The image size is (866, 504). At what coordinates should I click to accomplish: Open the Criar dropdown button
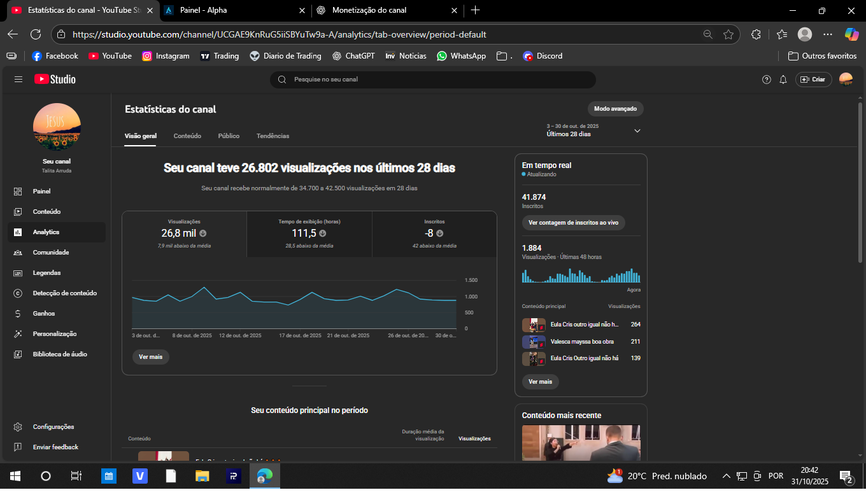click(x=813, y=80)
